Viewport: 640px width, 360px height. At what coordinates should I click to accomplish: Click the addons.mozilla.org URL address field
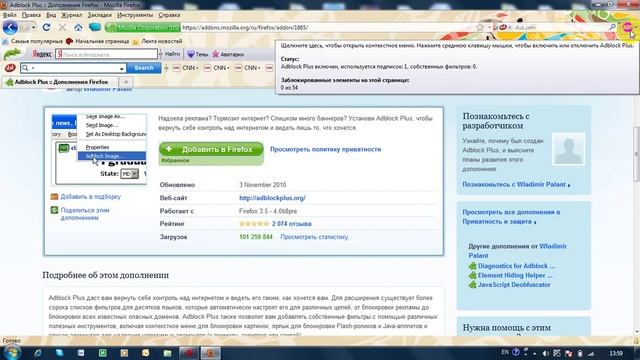tap(327, 27)
